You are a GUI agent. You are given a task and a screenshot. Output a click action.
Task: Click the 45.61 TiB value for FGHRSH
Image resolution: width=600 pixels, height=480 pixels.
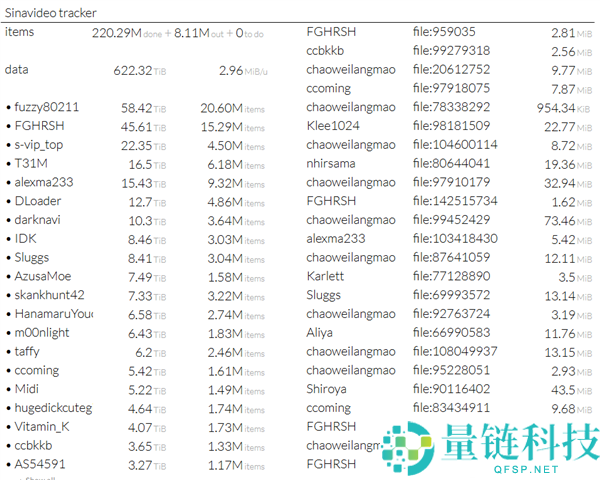tap(143, 127)
